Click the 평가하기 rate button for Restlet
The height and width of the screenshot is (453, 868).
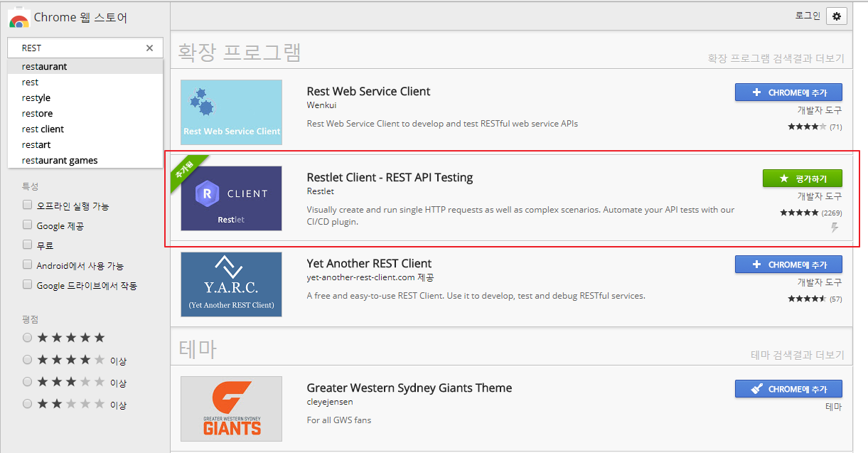[802, 178]
